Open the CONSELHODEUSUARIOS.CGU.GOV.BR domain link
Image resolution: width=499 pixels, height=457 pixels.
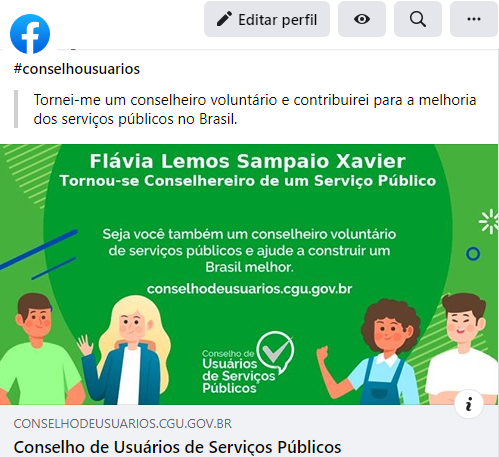[123, 424]
